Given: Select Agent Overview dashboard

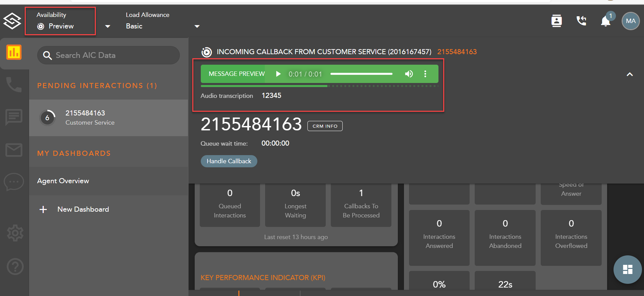Looking at the screenshot, I should click(63, 181).
